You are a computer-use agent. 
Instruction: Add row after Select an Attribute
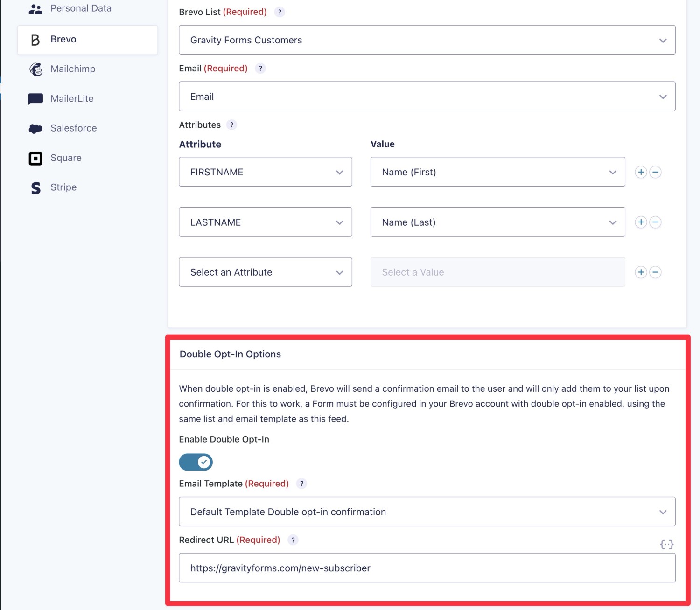(x=641, y=272)
